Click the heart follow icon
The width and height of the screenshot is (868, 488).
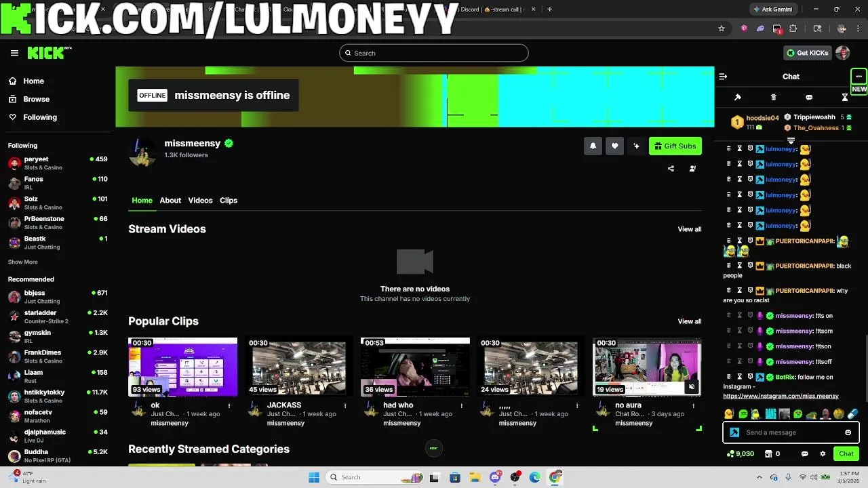pyautogui.click(x=614, y=146)
